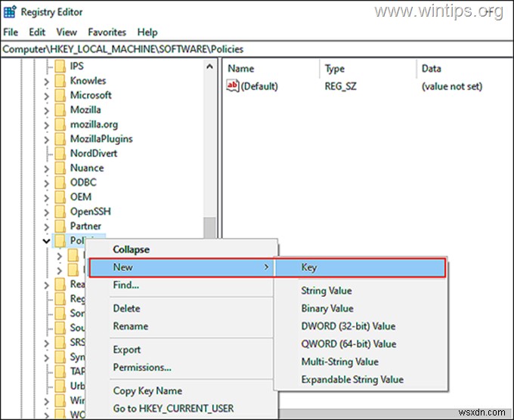Click the mozilla.org folder icon

click(60, 125)
